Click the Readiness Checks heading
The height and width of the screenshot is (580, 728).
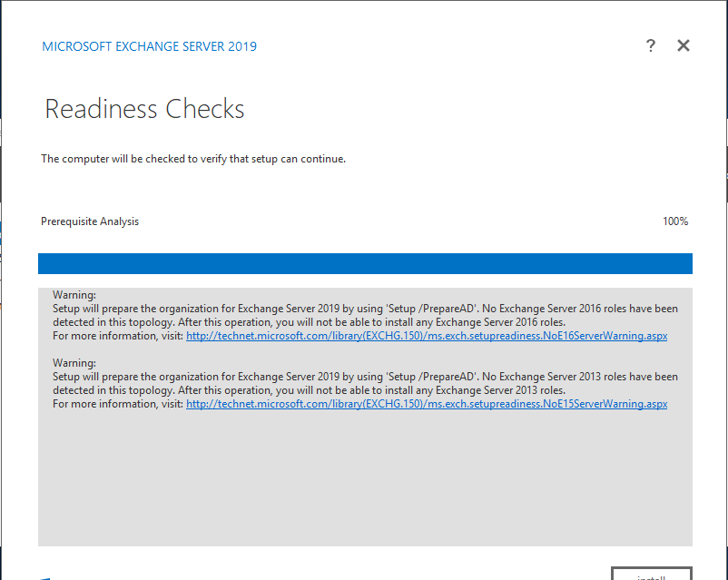[144, 109]
